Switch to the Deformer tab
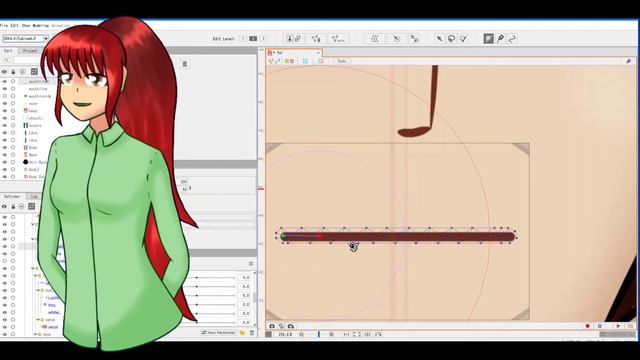The image size is (640, 360). (x=12, y=196)
